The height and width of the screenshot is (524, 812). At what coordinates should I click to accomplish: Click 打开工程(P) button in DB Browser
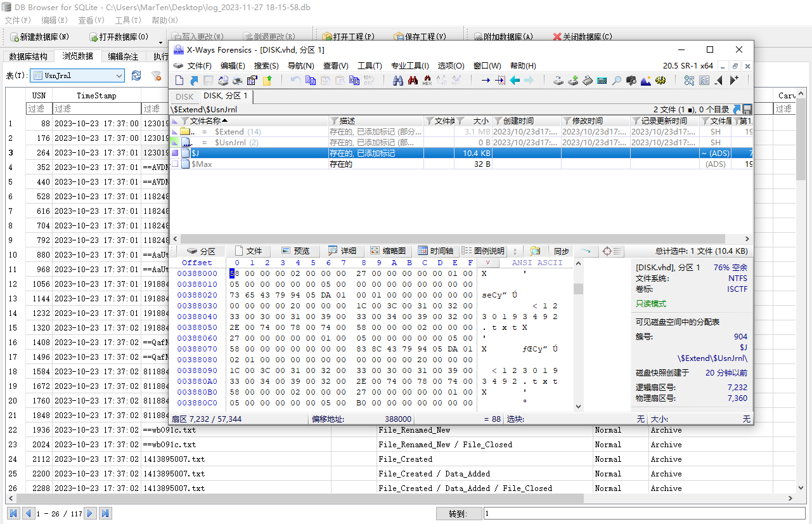point(348,37)
